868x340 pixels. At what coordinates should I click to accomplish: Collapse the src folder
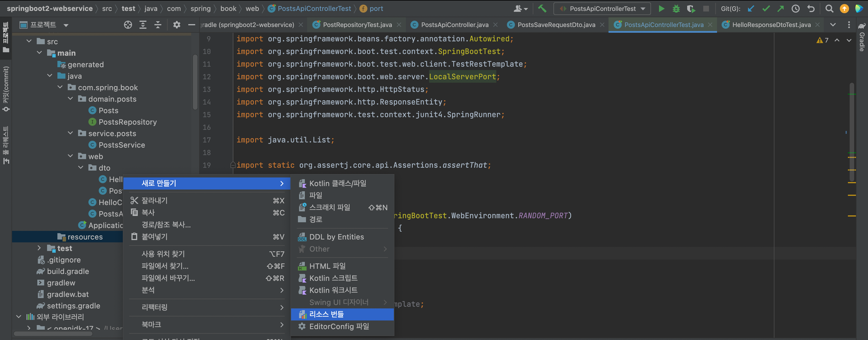pos(29,41)
